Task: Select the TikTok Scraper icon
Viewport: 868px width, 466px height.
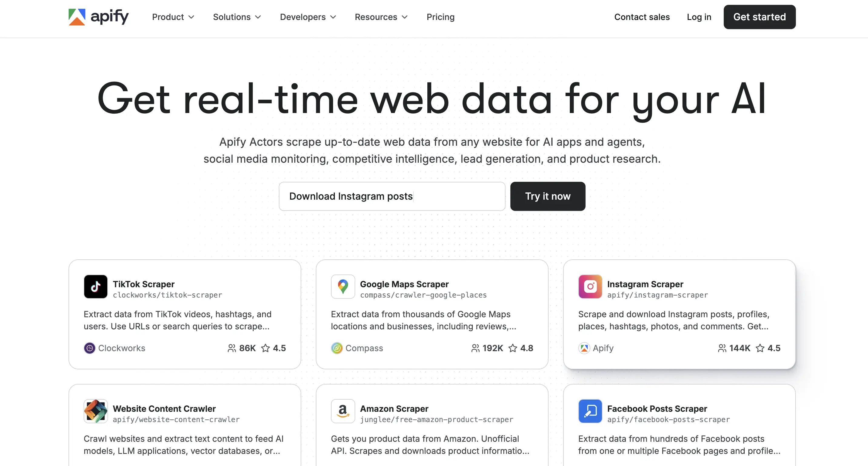Action: click(95, 287)
